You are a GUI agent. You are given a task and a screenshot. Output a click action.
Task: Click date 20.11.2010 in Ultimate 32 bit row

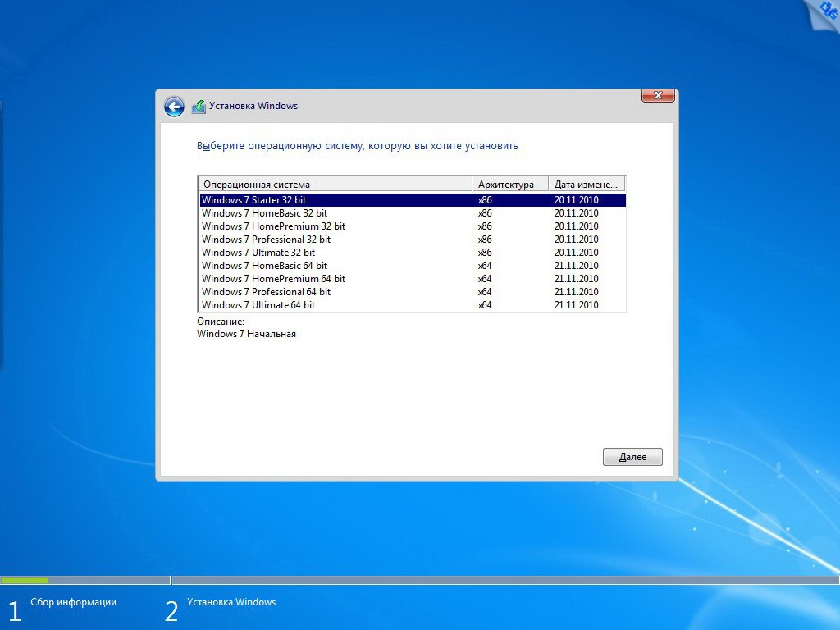[x=577, y=253]
